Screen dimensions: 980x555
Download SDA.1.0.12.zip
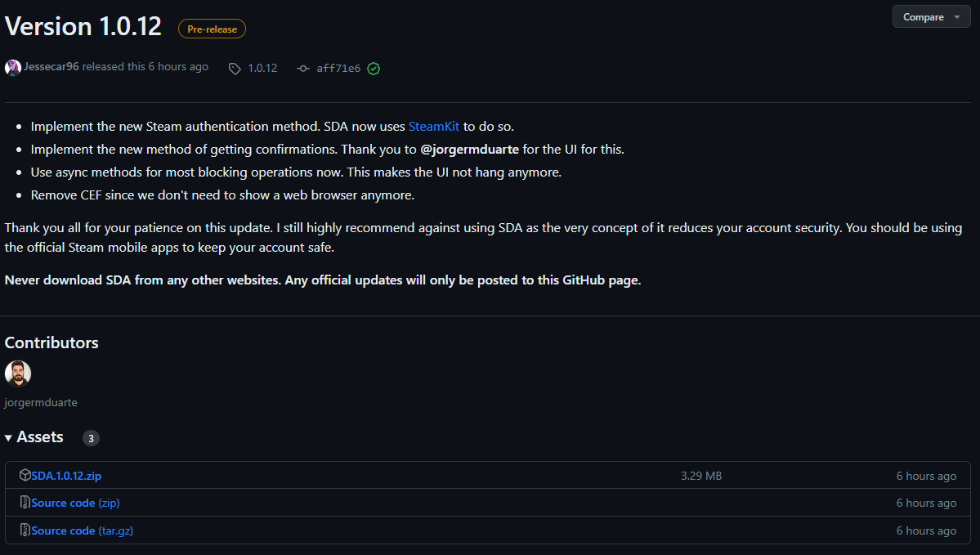coord(66,476)
